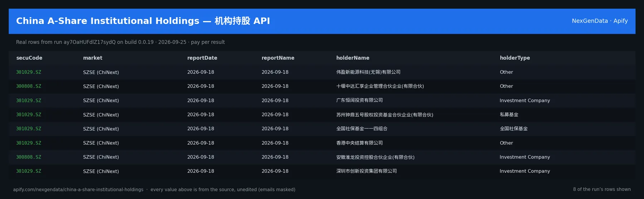Click reportName 2026-09-18 in the 香港中央结算 row

(275, 143)
